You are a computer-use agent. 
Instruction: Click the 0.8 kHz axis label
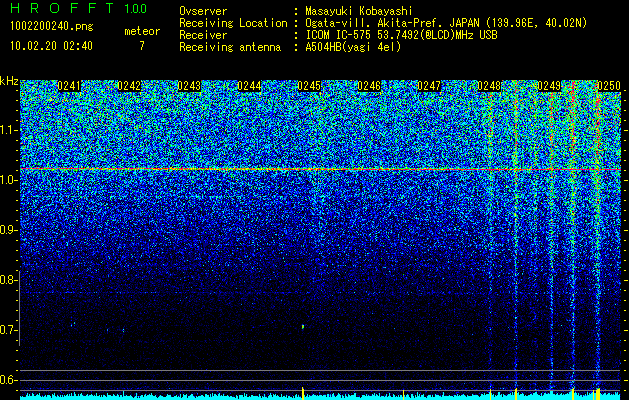click(9, 280)
